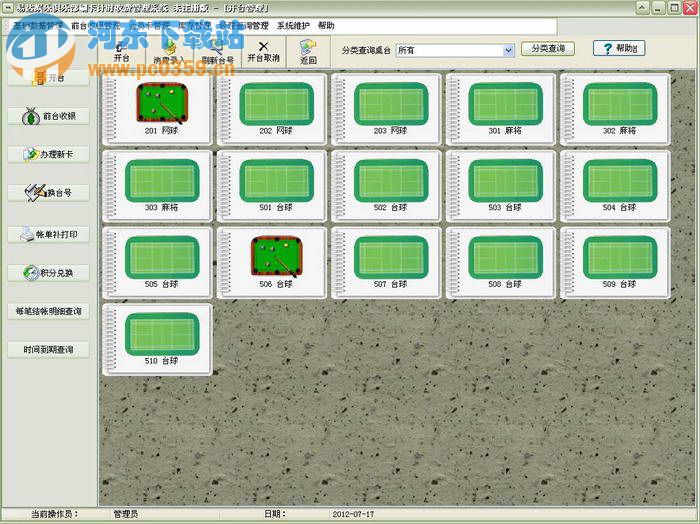This screenshot has width=700, height=524.
Task: Select table 505 台球 card
Action: [157, 263]
